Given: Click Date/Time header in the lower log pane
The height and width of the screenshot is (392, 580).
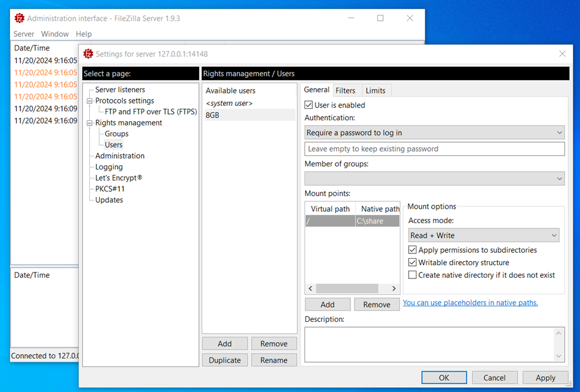Looking at the screenshot, I should pyautogui.click(x=32, y=275).
